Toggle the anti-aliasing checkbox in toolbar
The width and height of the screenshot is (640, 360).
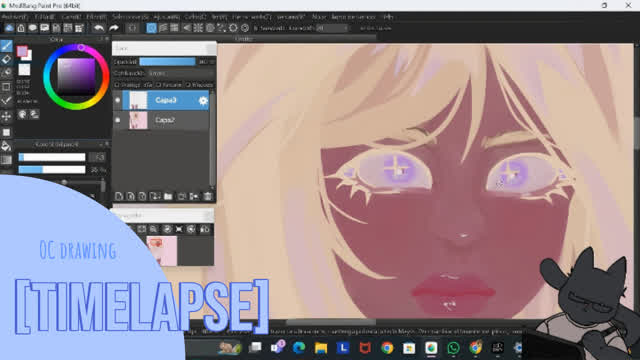[x=256, y=28]
